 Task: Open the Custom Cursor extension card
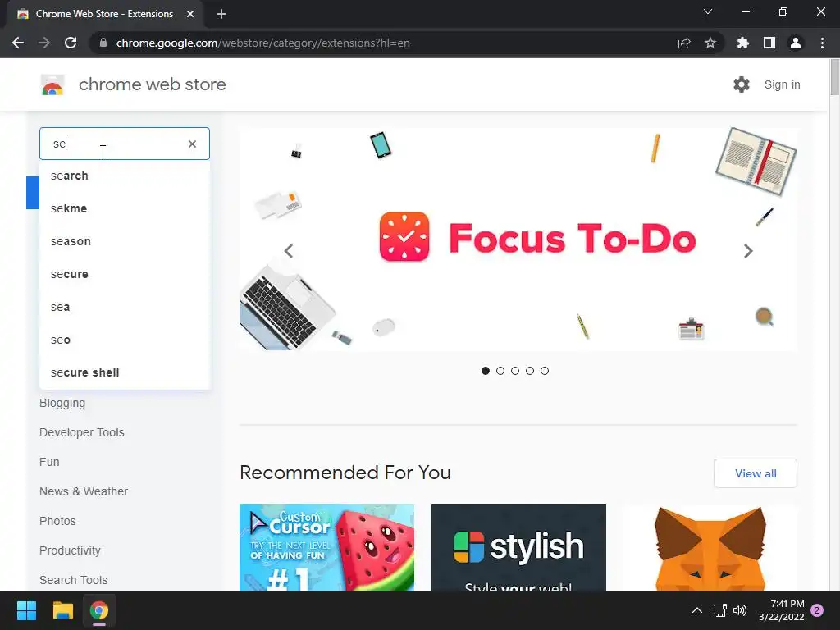(326, 547)
